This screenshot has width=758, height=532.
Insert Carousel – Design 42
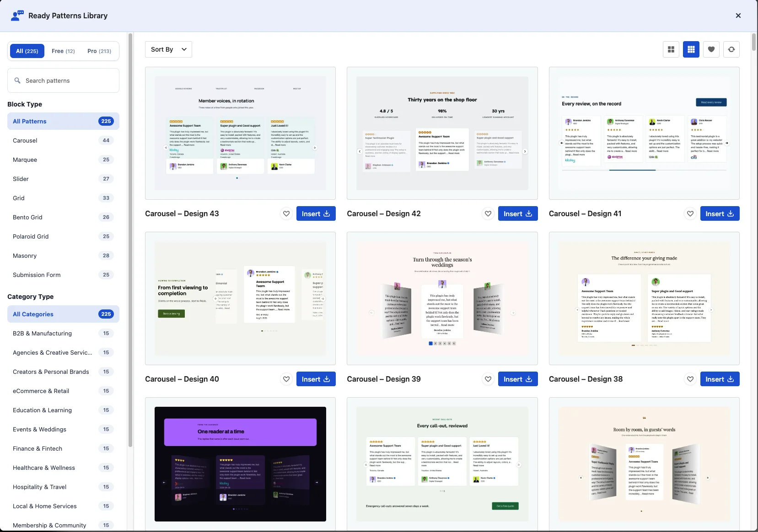(518, 213)
